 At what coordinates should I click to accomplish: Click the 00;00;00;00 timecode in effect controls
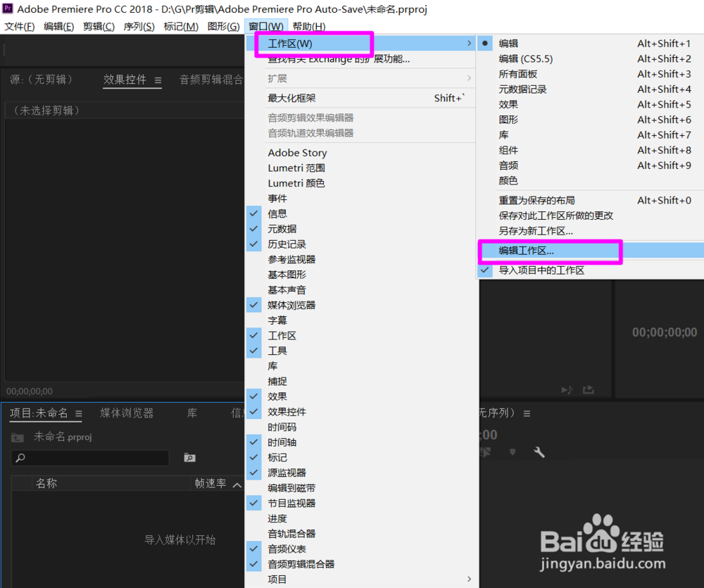coord(30,392)
